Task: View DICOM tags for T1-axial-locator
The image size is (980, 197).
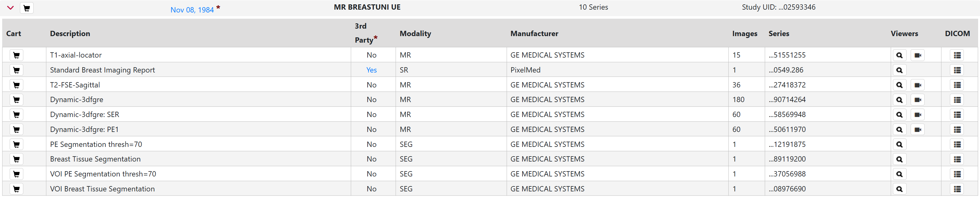Action: pyautogui.click(x=957, y=55)
